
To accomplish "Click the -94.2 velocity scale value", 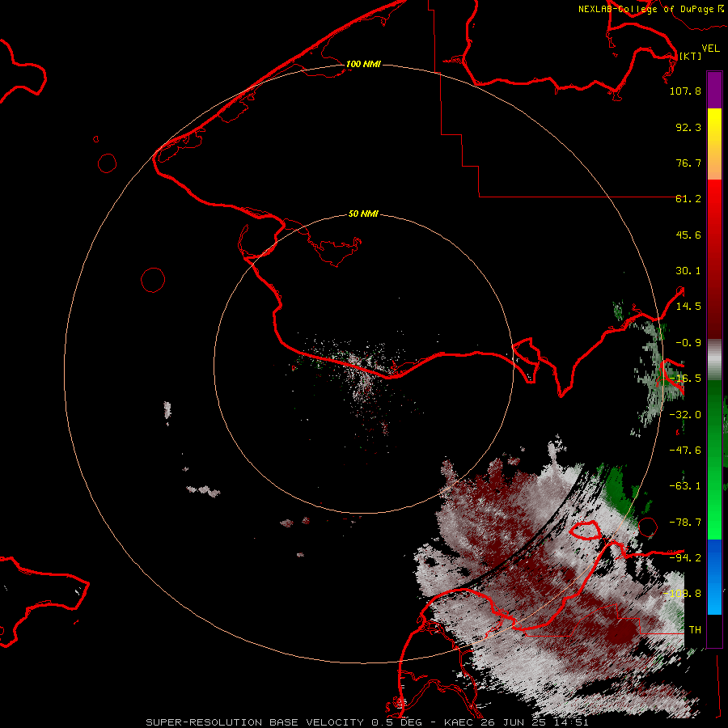I will tap(685, 558).
